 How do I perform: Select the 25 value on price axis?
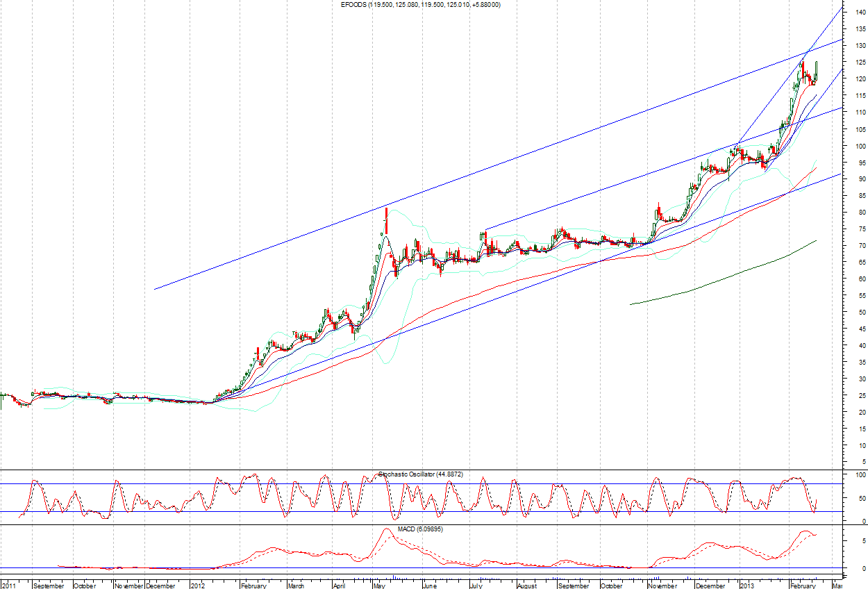(860, 396)
